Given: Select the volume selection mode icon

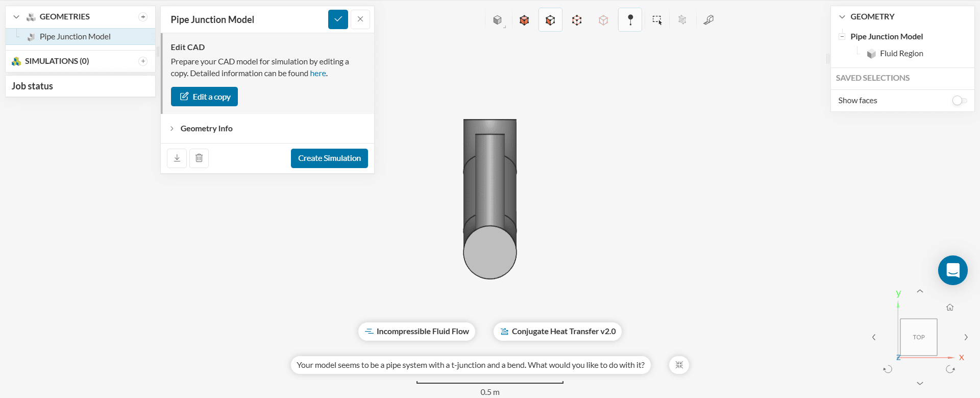Looking at the screenshot, I should (524, 20).
